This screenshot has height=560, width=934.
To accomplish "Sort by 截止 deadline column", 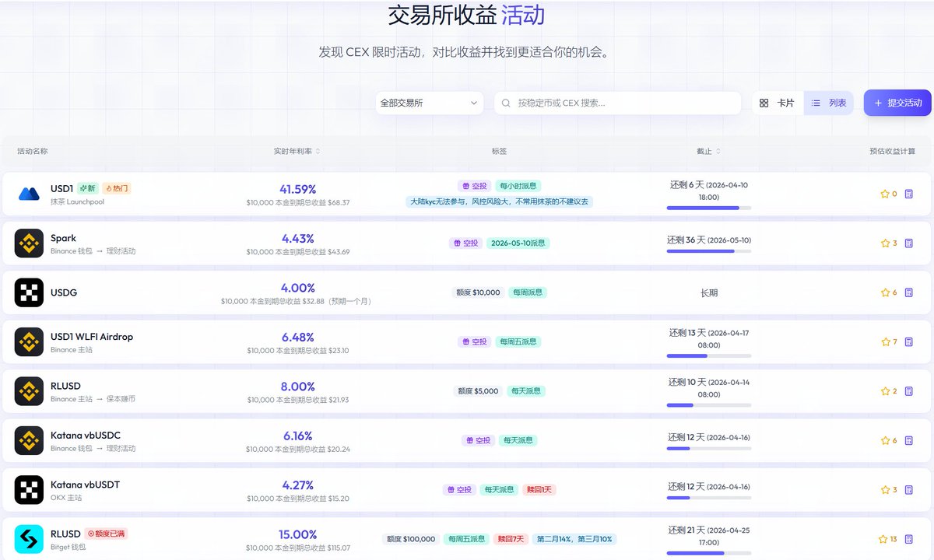I will click(x=708, y=151).
